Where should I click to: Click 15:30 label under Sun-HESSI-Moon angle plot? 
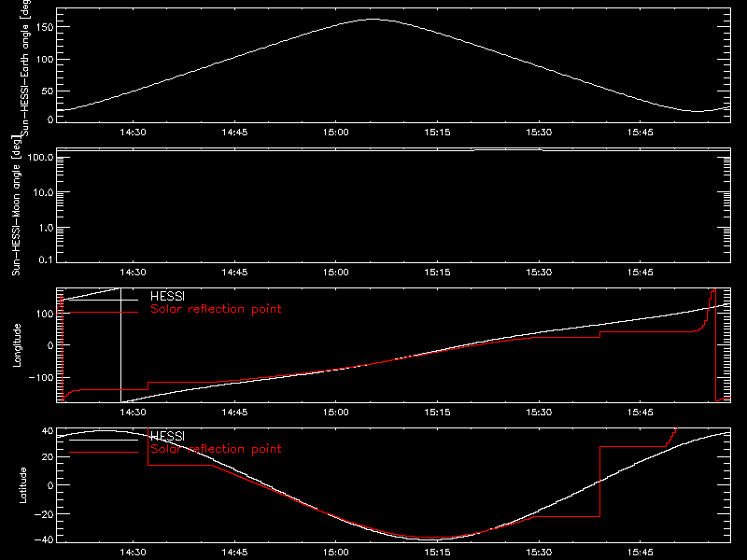[x=539, y=273]
